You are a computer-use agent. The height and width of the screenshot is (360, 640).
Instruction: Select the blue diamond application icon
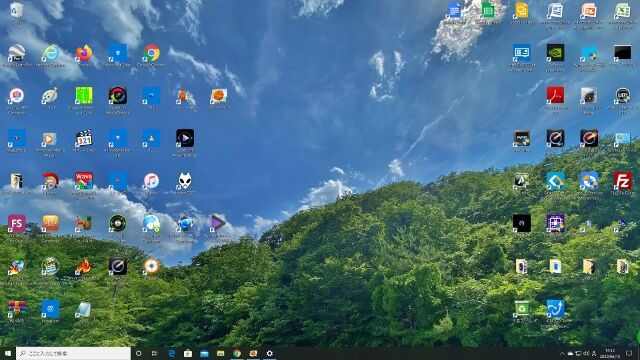[x=556, y=181]
